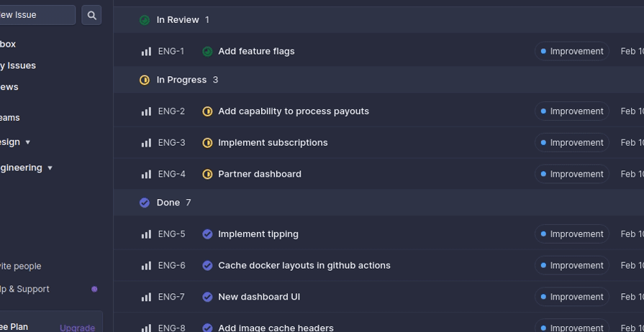
Task: Collapse the In Progress group header
Action: tap(181, 80)
